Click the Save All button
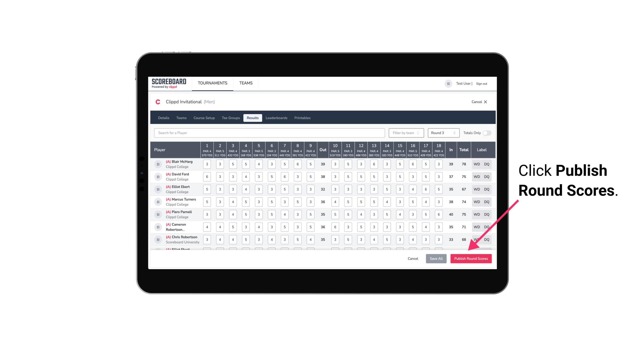This screenshot has width=644, height=346. click(436, 258)
